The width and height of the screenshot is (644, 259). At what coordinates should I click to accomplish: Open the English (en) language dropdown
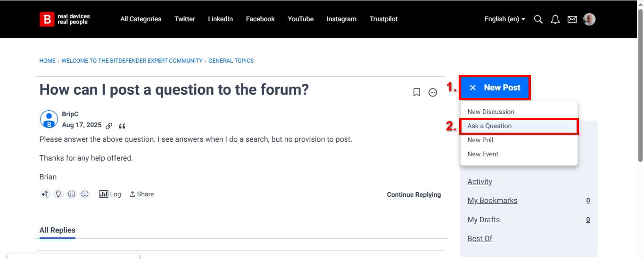pos(504,19)
